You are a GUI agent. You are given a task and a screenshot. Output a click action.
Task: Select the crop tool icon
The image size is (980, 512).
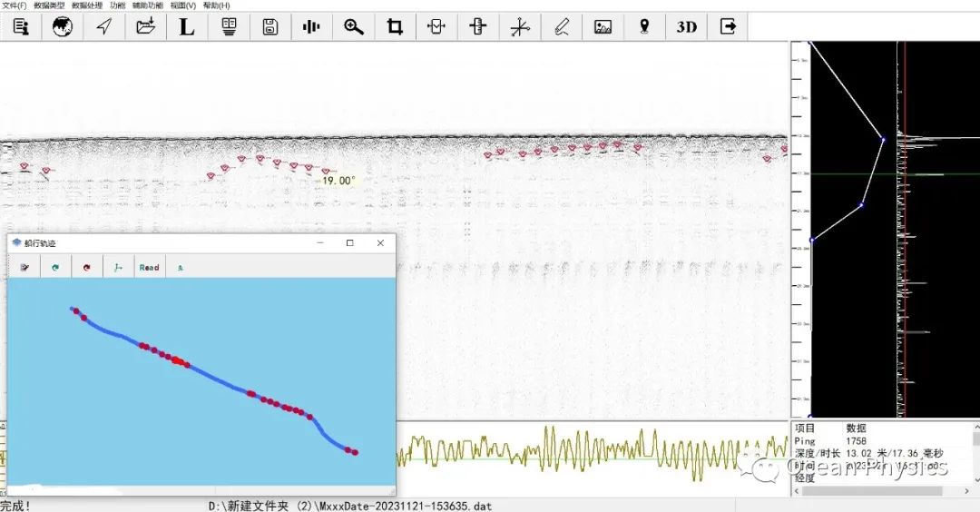tap(395, 27)
